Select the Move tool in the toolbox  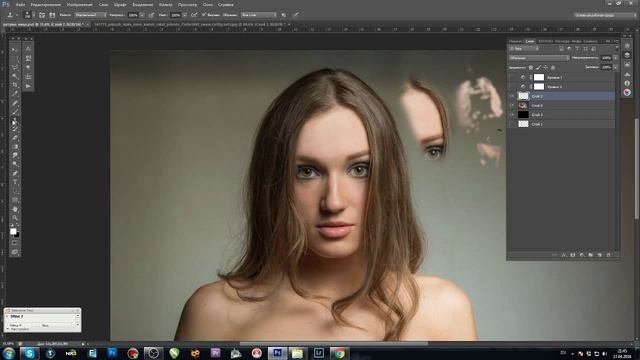tap(15, 50)
